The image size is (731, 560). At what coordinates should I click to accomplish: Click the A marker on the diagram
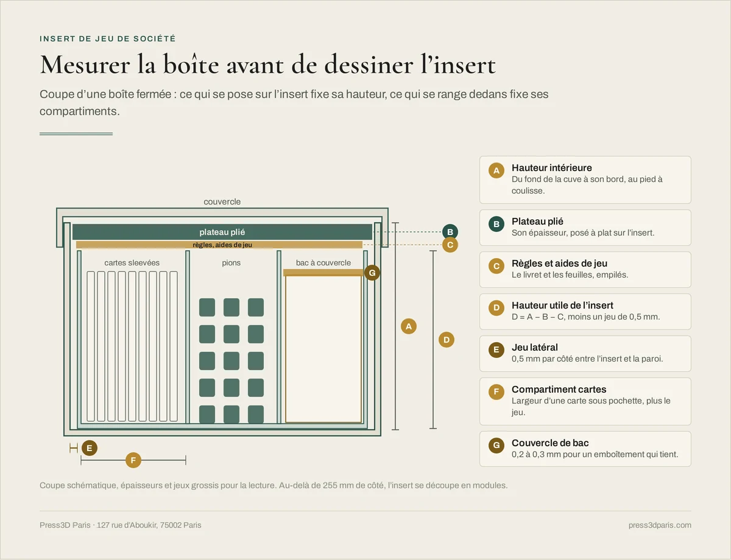pyautogui.click(x=409, y=326)
